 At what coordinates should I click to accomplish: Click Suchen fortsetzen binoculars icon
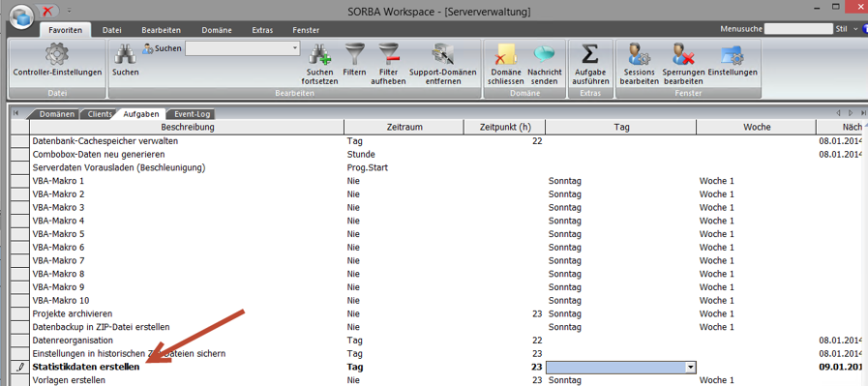tap(319, 54)
